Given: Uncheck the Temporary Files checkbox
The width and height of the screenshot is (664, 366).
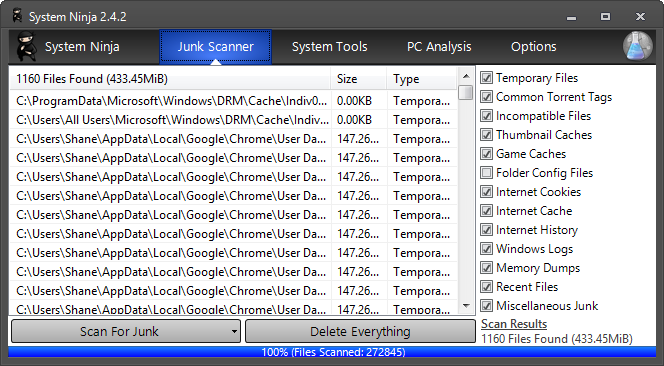Looking at the screenshot, I should coord(486,78).
